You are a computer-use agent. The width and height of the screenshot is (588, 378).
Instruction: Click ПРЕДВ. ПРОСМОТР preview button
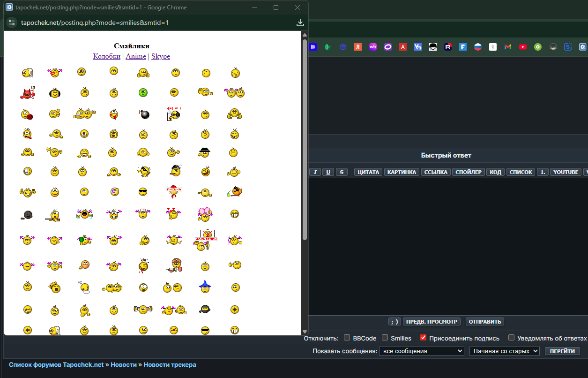click(432, 322)
